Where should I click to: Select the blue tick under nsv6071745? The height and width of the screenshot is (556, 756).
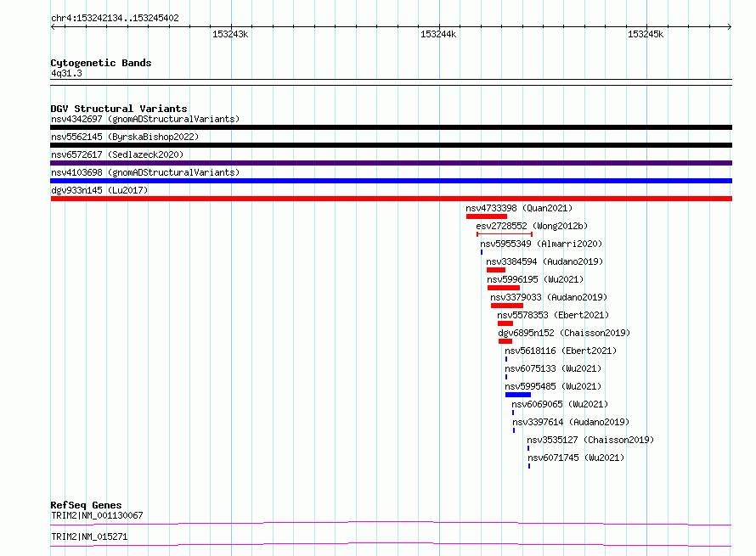point(529,466)
